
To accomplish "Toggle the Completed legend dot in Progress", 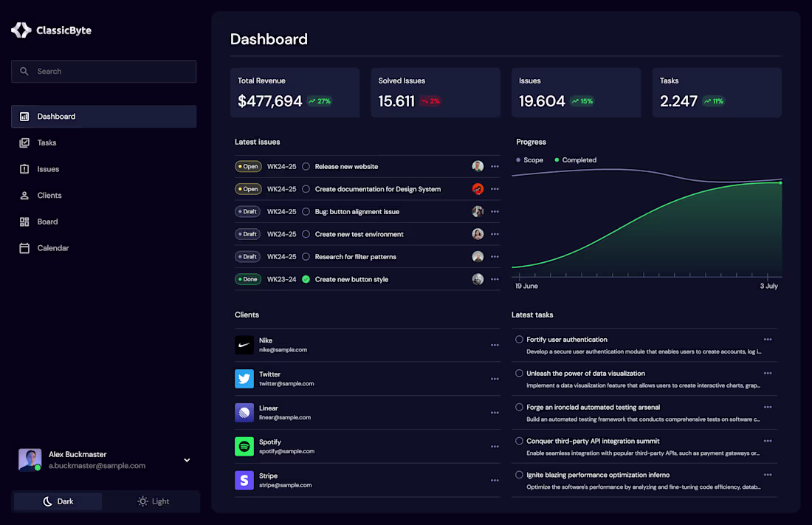I will [557, 160].
